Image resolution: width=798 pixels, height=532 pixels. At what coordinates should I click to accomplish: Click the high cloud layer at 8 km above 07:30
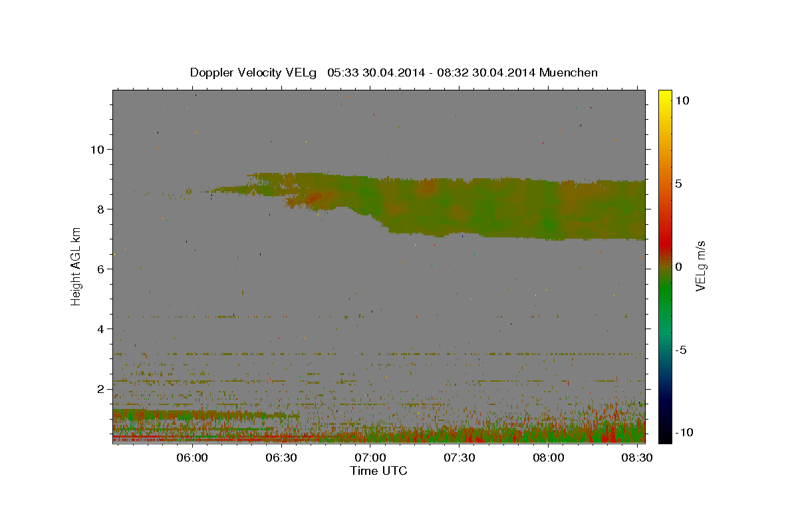[460, 206]
